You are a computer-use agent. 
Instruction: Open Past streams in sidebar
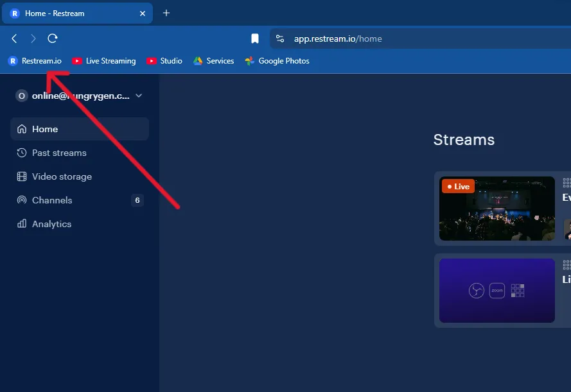pyautogui.click(x=59, y=153)
